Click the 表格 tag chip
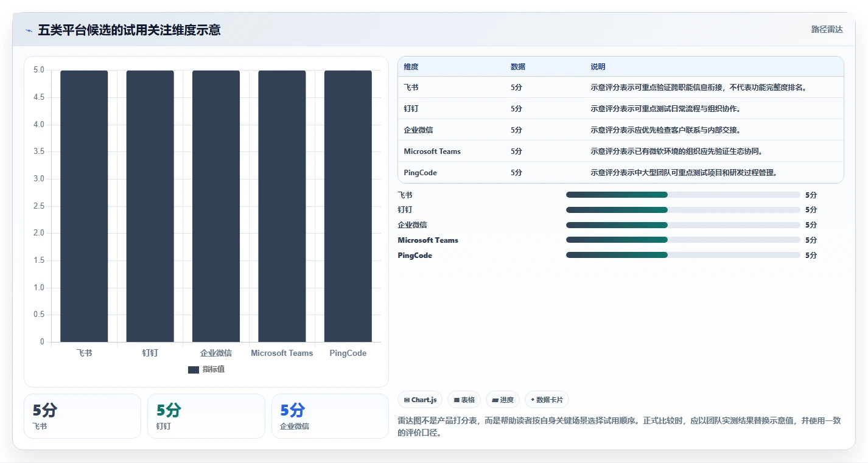Image resolution: width=868 pixels, height=463 pixels. pyautogui.click(x=464, y=400)
